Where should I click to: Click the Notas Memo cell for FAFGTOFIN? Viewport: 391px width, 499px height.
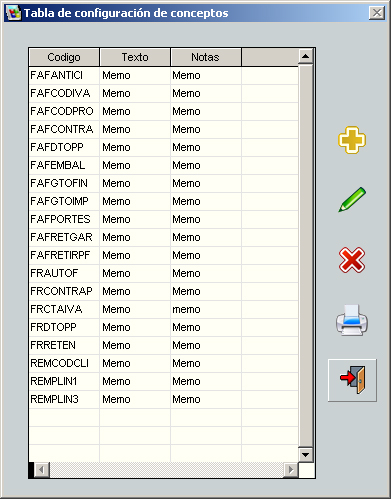tap(206, 183)
